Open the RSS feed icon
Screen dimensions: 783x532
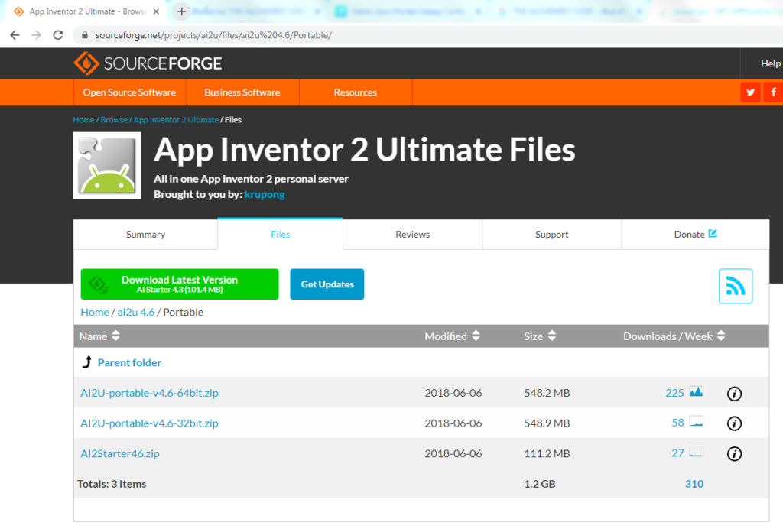[736, 286]
